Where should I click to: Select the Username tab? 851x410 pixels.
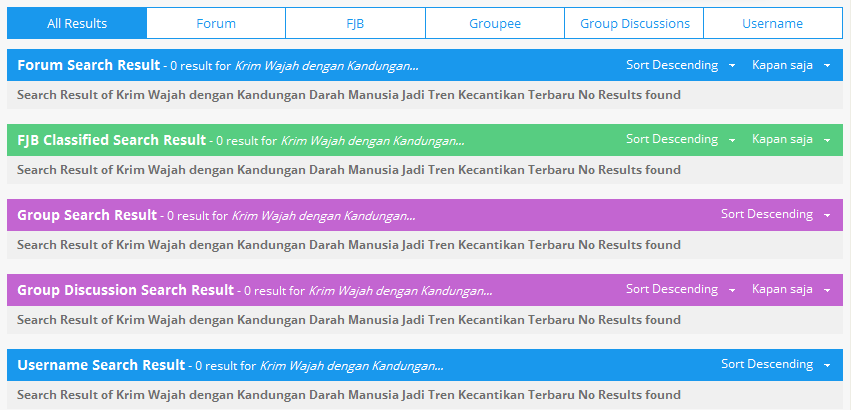click(773, 23)
